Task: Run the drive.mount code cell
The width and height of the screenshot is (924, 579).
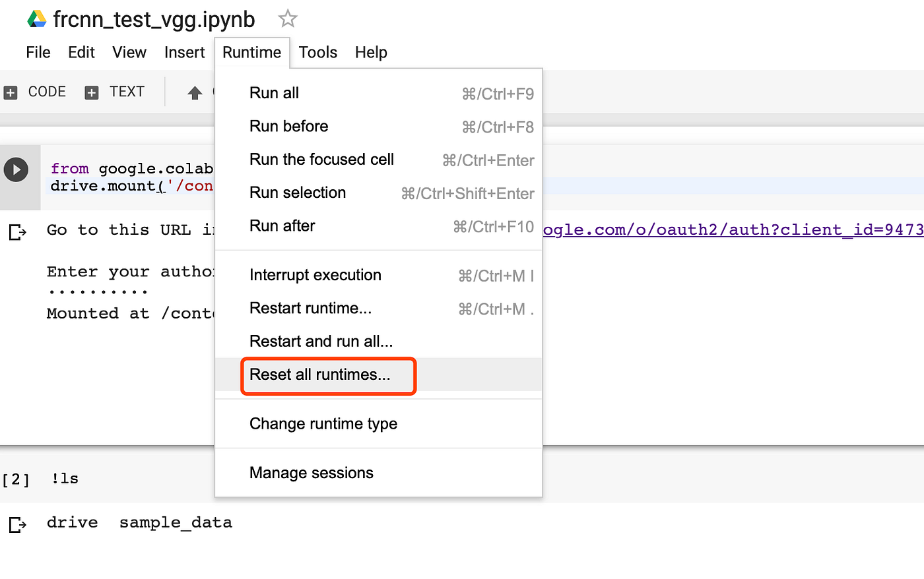Action: click(16, 170)
